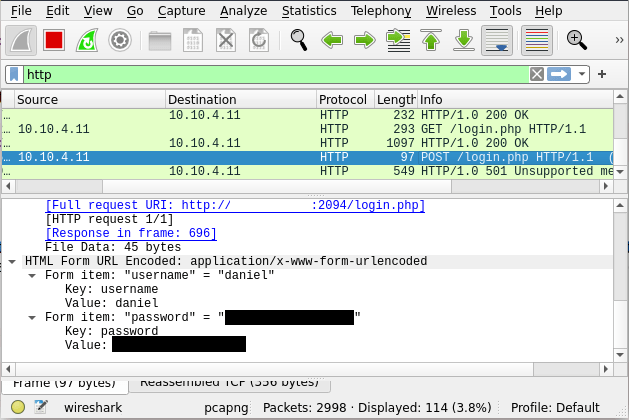Add a display filter button plus

click(602, 74)
